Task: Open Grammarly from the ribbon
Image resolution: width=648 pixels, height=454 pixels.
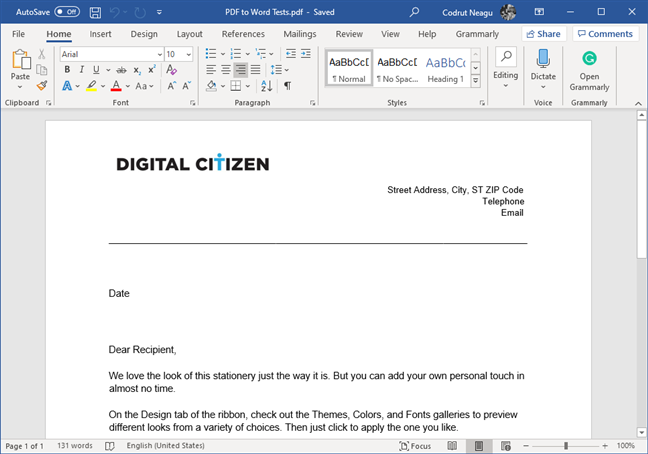Action: pyautogui.click(x=589, y=69)
